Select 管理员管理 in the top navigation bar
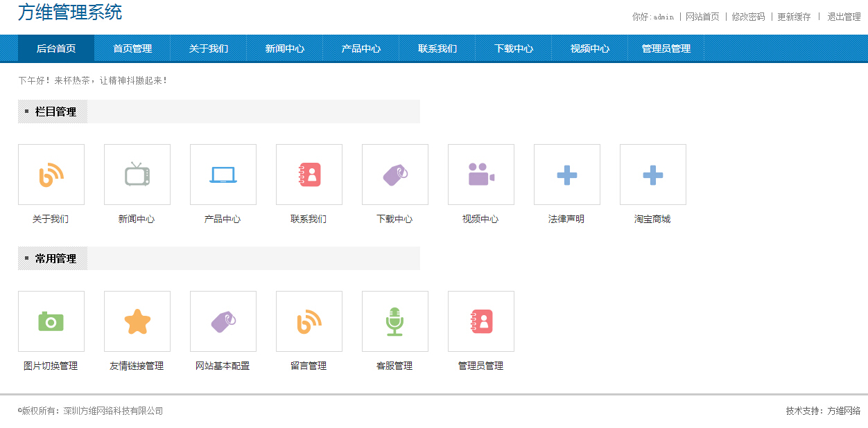 tap(666, 48)
